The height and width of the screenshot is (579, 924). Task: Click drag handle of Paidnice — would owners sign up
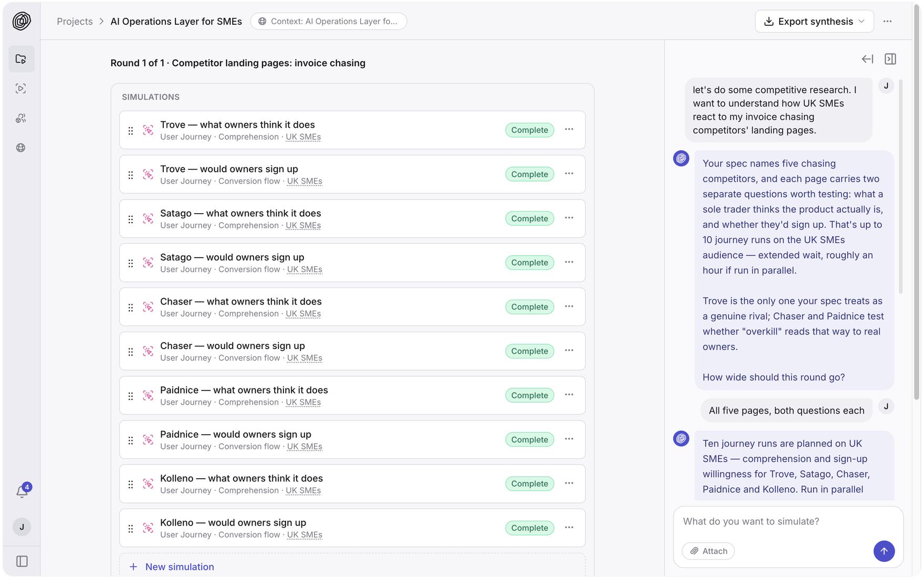click(131, 440)
